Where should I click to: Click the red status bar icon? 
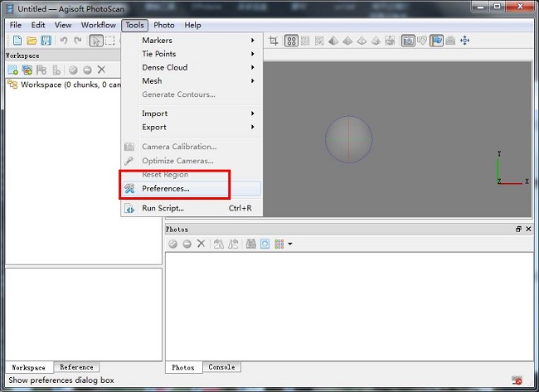(517, 380)
